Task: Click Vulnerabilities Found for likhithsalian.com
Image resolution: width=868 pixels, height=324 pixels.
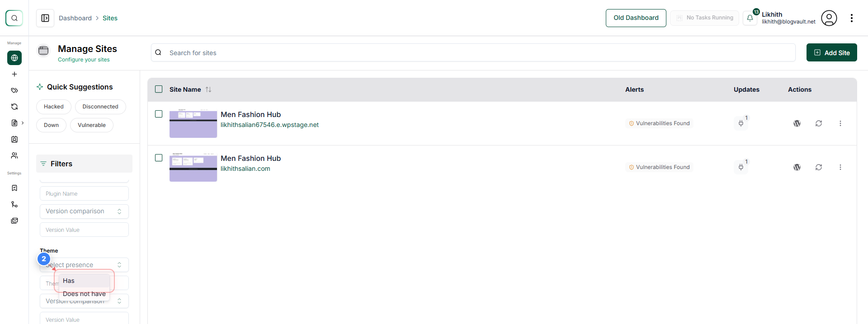Action: [x=660, y=167]
